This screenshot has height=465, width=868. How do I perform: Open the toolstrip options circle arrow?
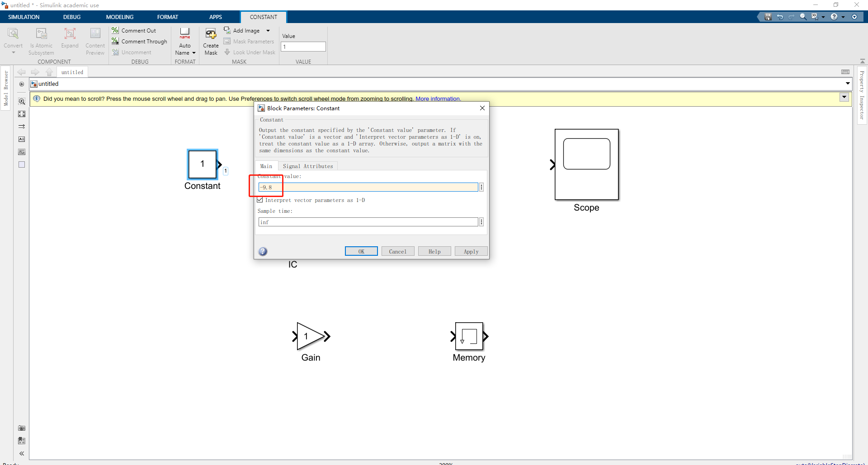point(854,17)
